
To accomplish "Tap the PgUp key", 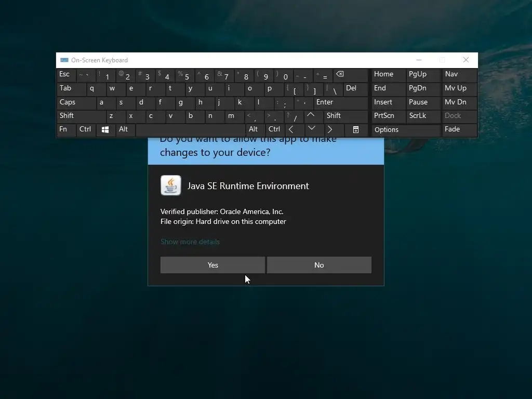I will 424,75.
